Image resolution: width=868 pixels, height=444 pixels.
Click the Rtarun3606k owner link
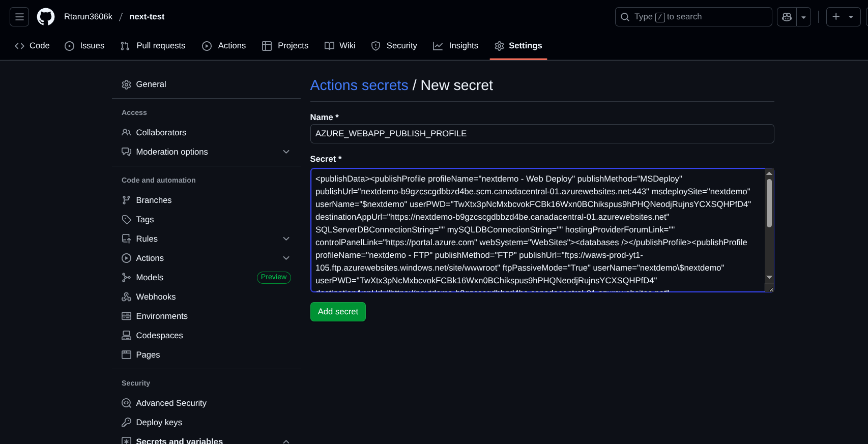(88, 17)
